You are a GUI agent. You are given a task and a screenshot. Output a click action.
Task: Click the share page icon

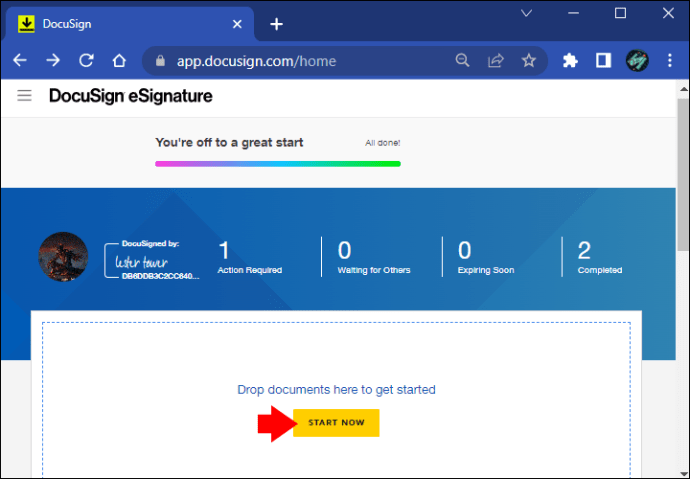[x=495, y=60]
